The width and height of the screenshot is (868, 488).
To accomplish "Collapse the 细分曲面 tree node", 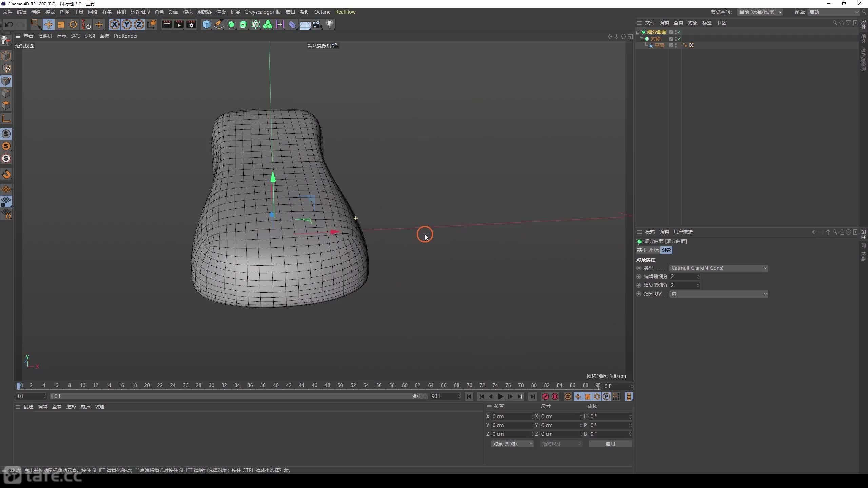I will [638, 32].
